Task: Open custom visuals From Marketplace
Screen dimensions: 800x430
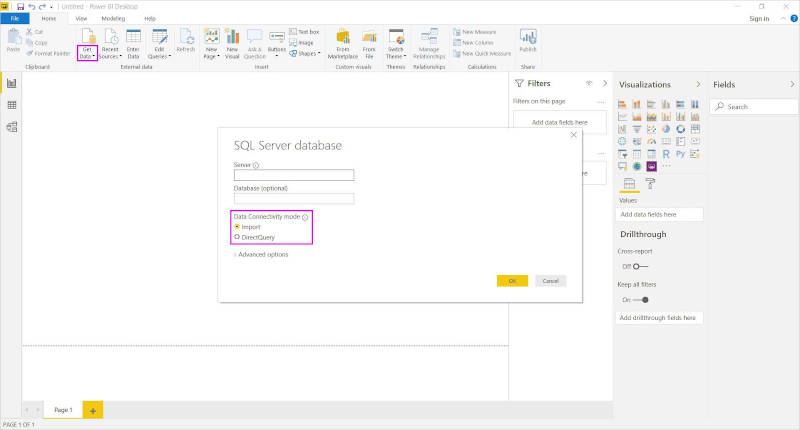Action: click(343, 44)
